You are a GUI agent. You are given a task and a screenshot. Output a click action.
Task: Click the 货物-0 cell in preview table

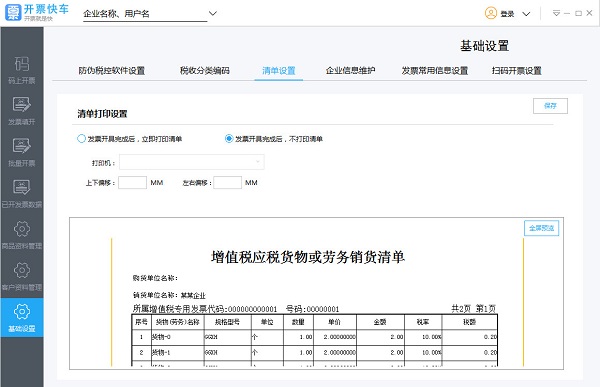click(x=178, y=337)
